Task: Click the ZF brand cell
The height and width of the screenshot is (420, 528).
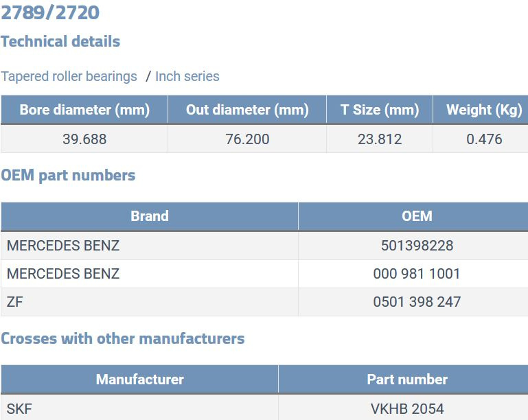Action: (150, 302)
